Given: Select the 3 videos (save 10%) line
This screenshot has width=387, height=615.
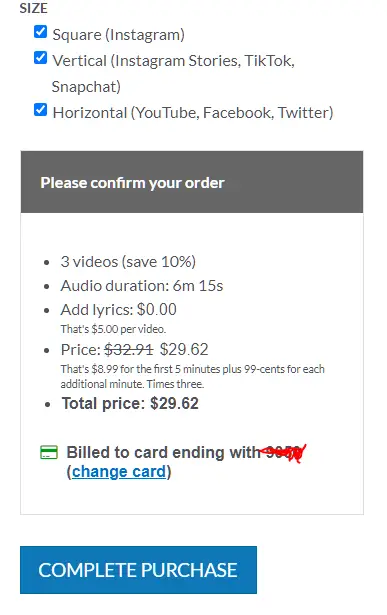Looking at the screenshot, I should coord(128,262).
